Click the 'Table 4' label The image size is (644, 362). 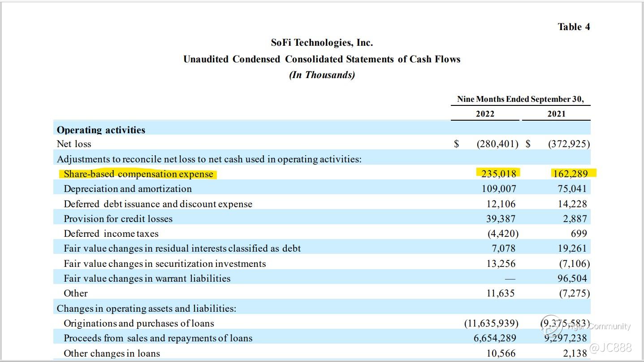point(574,27)
